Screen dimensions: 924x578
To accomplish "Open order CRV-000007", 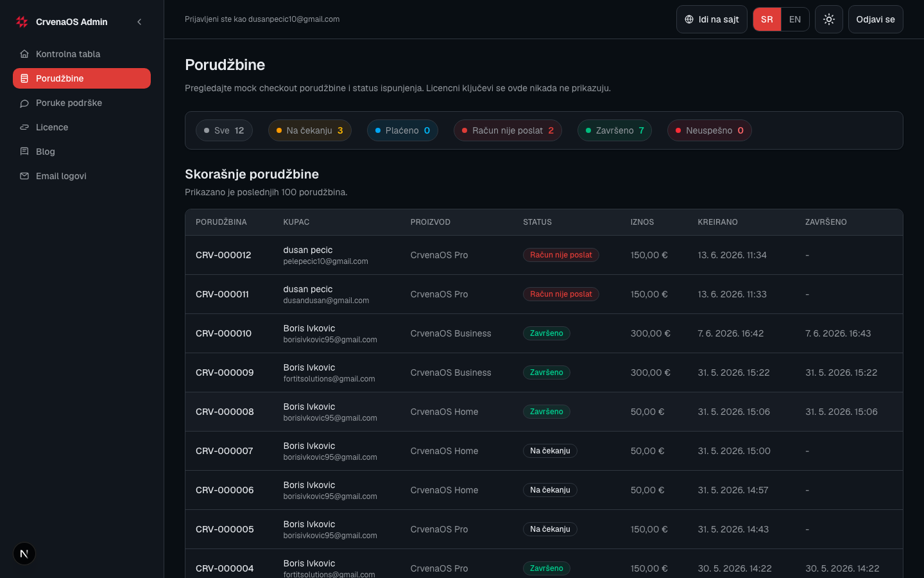I will pyautogui.click(x=225, y=451).
